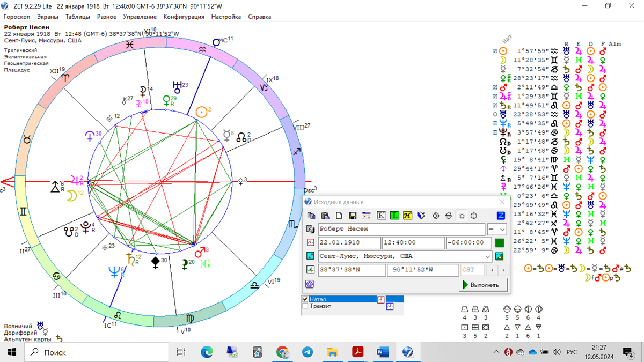Click the database icon beside name field
The image size is (644, 362).
[x=310, y=230]
